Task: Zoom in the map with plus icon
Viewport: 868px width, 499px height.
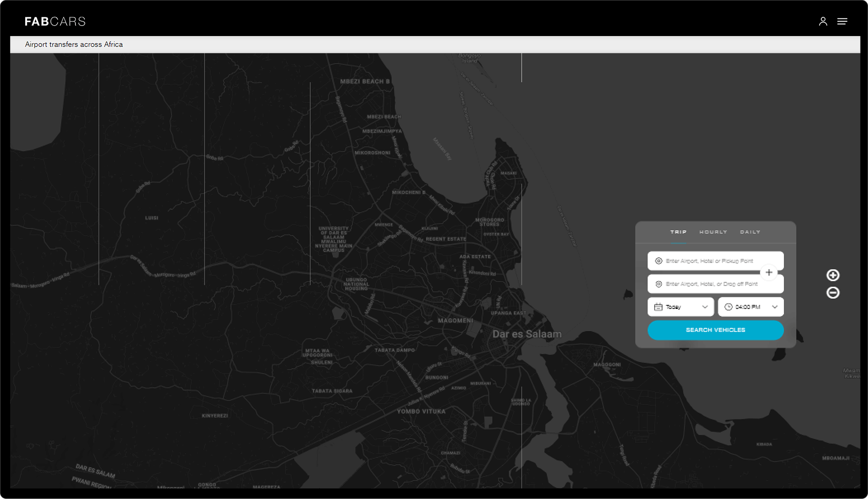Action: point(832,275)
